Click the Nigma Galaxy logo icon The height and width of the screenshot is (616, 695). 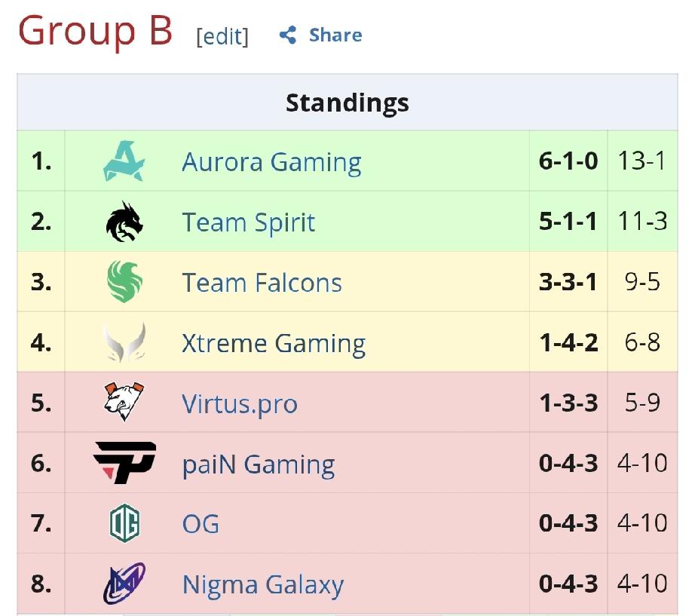click(x=124, y=584)
